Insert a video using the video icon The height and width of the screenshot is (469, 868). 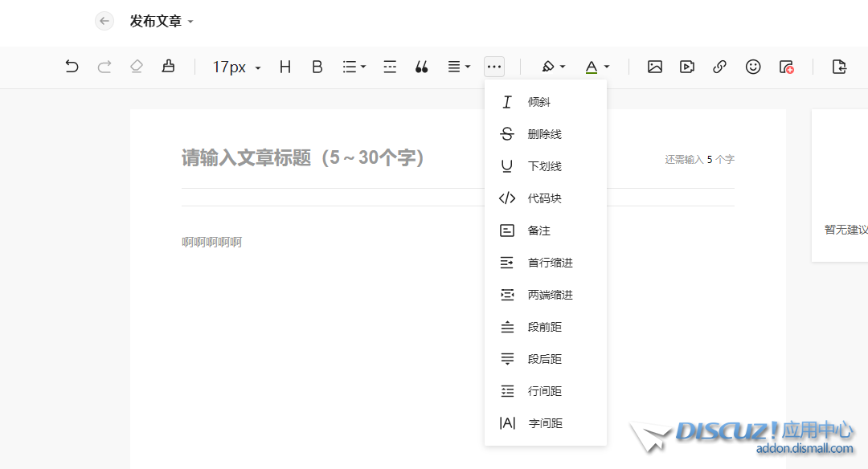click(687, 67)
